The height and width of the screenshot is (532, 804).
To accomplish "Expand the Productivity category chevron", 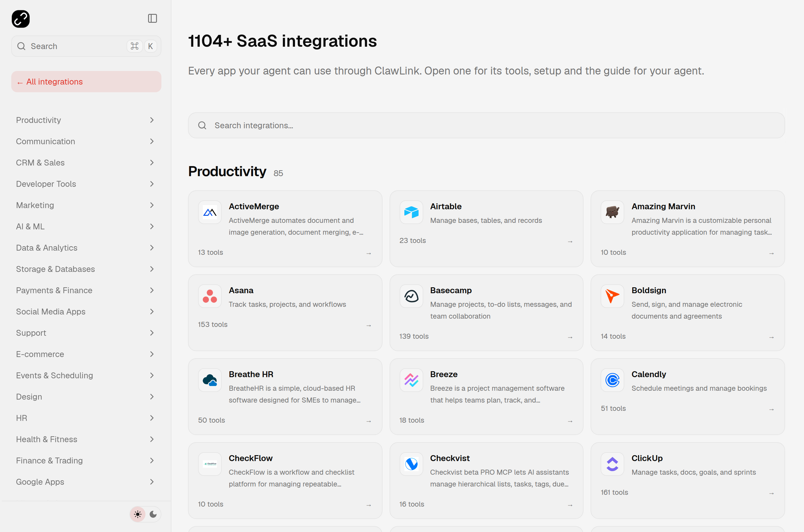I will tap(152, 120).
